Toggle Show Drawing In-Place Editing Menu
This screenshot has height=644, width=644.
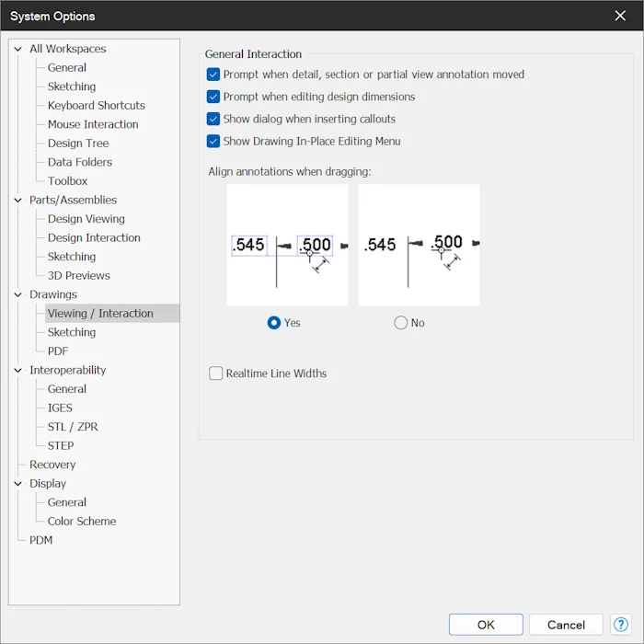pos(213,142)
